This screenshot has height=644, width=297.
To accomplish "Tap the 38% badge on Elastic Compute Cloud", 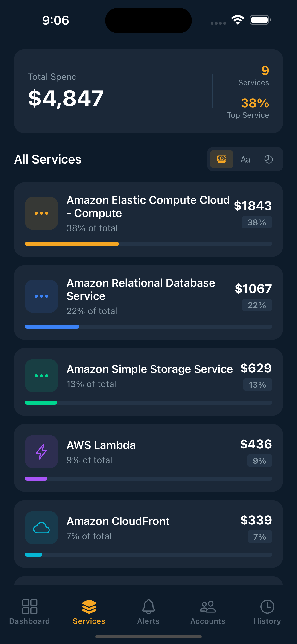I will 257,222.
